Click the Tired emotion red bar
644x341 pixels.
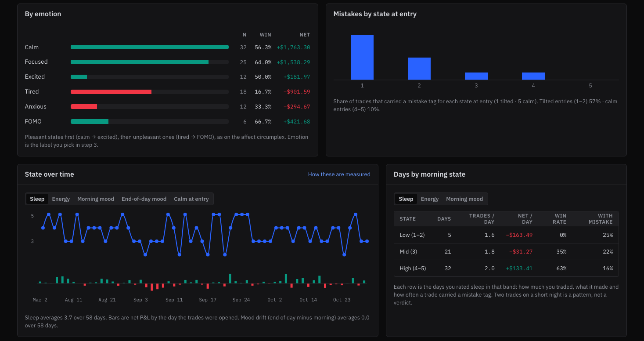[111, 92]
